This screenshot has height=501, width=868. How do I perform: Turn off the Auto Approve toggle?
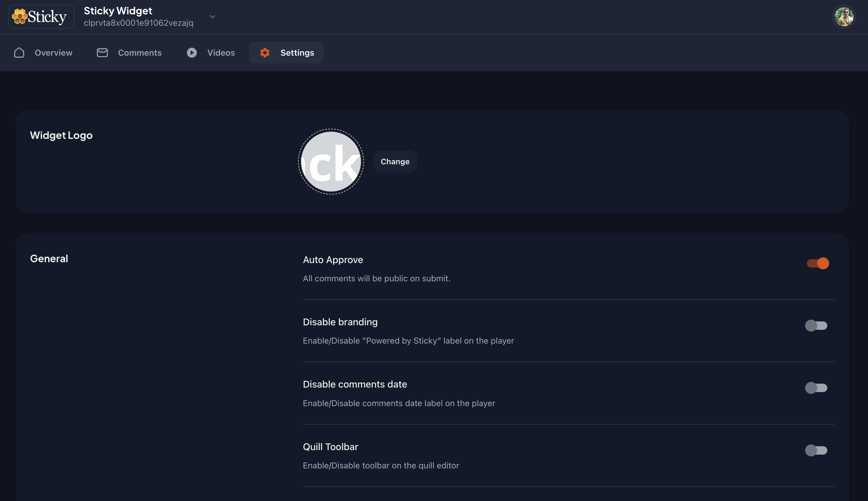(817, 263)
